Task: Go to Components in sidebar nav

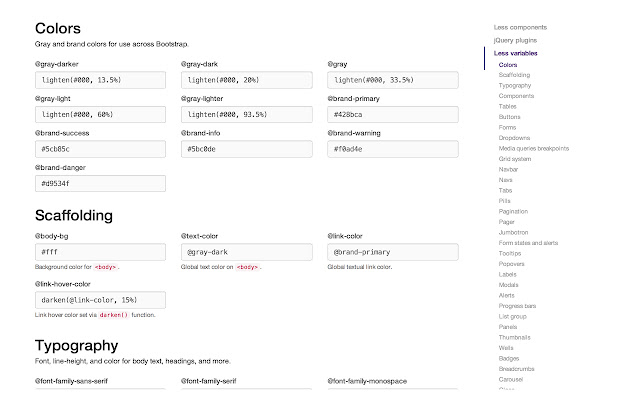Action: coord(516,96)
